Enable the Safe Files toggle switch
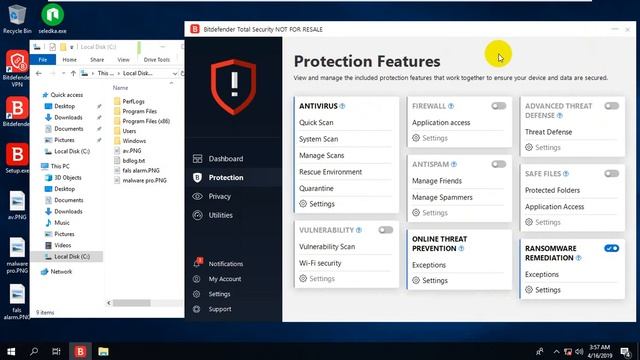The height and width of the screenshot is (360, 640). pos(611,174)
